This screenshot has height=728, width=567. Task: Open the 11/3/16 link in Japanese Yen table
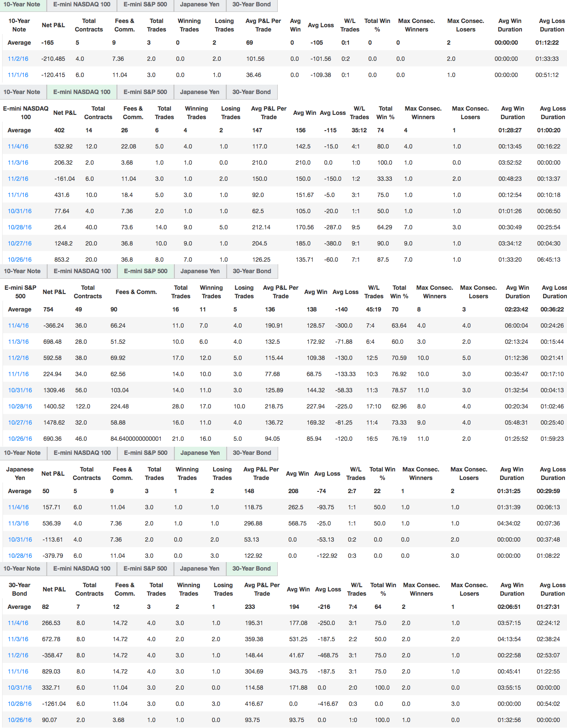click(x=18, y=523)
